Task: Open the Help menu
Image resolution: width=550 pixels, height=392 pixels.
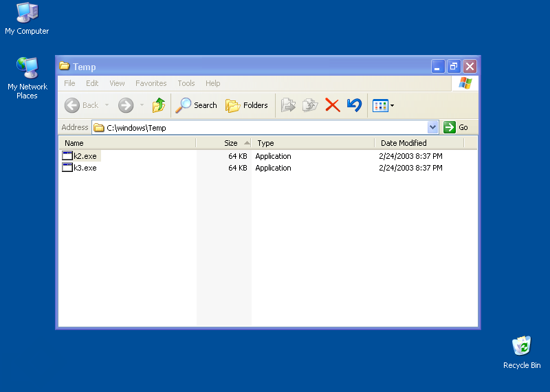Action: click(x=212, y=83)
